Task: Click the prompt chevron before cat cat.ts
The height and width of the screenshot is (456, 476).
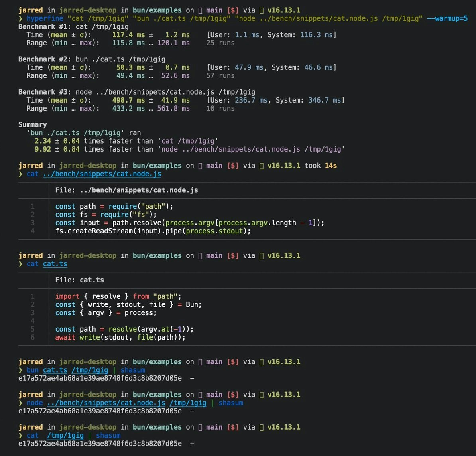Action: pyautogui.click(x=20, y=264)
